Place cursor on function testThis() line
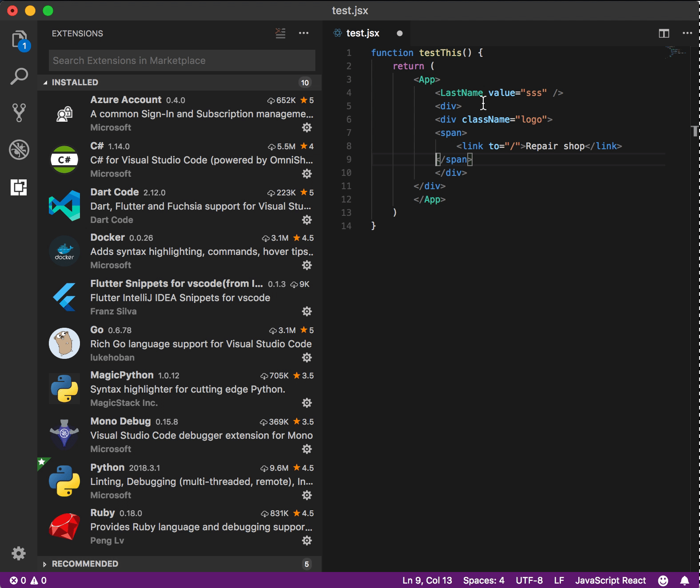This screenshot has width=700, height=588. (427, 53)
